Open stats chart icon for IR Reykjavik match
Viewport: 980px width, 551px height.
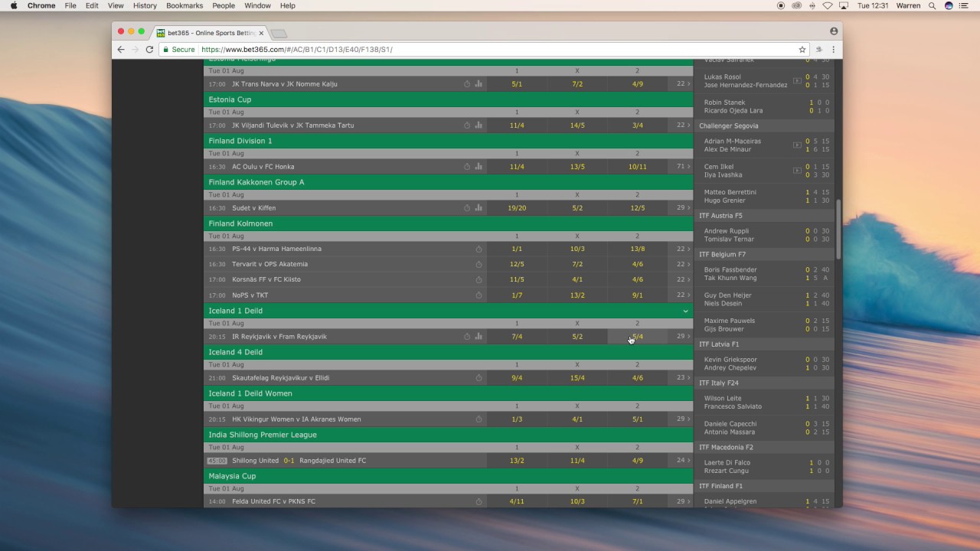479,337
